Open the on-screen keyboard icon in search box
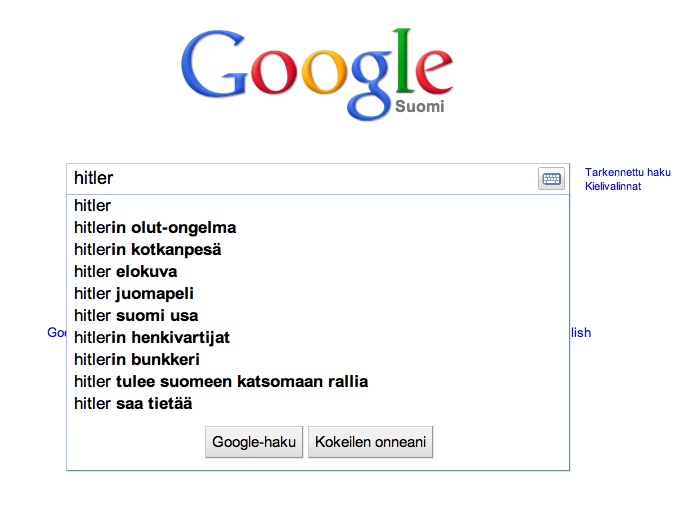Viewport: 700px width, 518px height. tap(552, 179)
